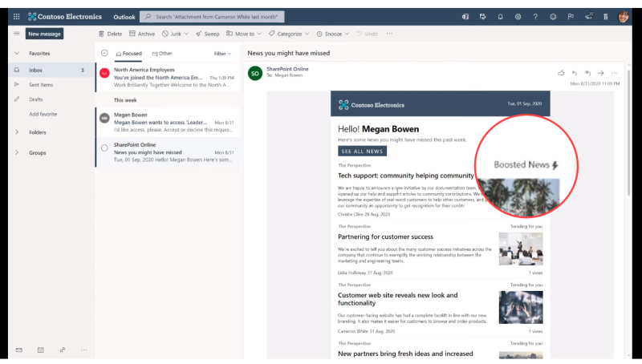
Task: Forward the email using the arrow icon
Action: pyautogui.click(x=600, y=73)
